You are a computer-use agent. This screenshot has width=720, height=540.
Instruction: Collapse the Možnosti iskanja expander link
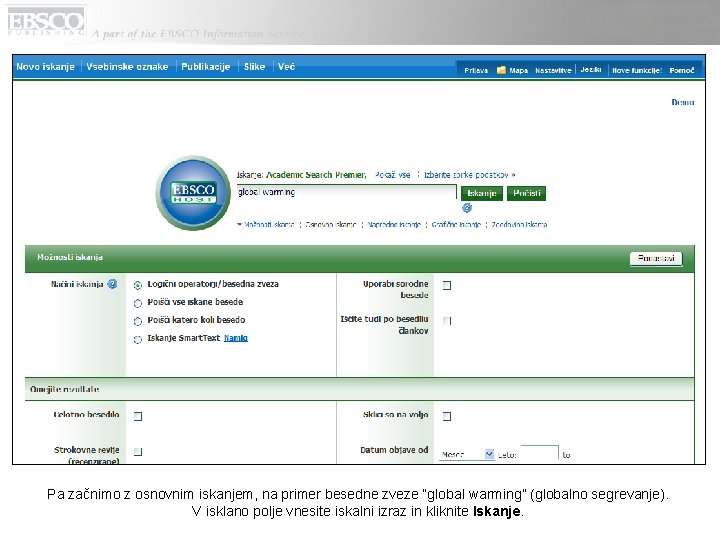[x=266, y=225]
